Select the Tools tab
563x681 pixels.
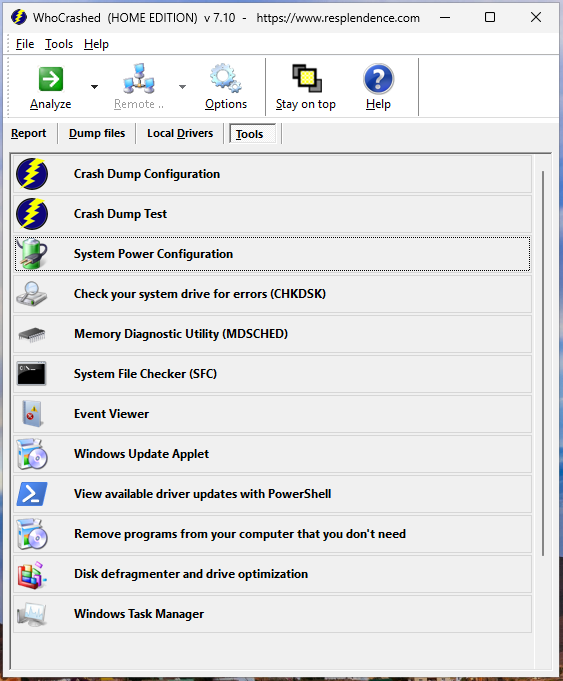pyautogui.click(x=252, y=134)
